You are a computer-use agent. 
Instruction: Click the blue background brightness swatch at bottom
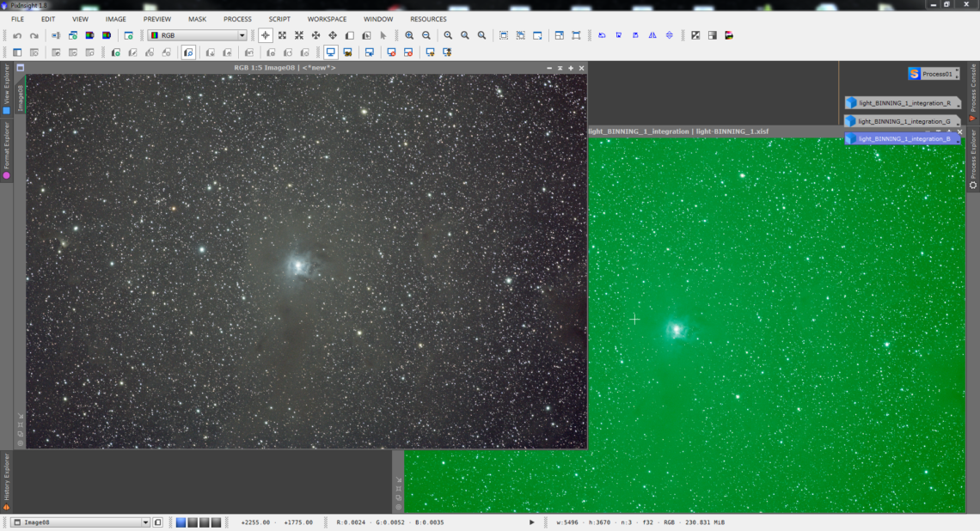181,522
